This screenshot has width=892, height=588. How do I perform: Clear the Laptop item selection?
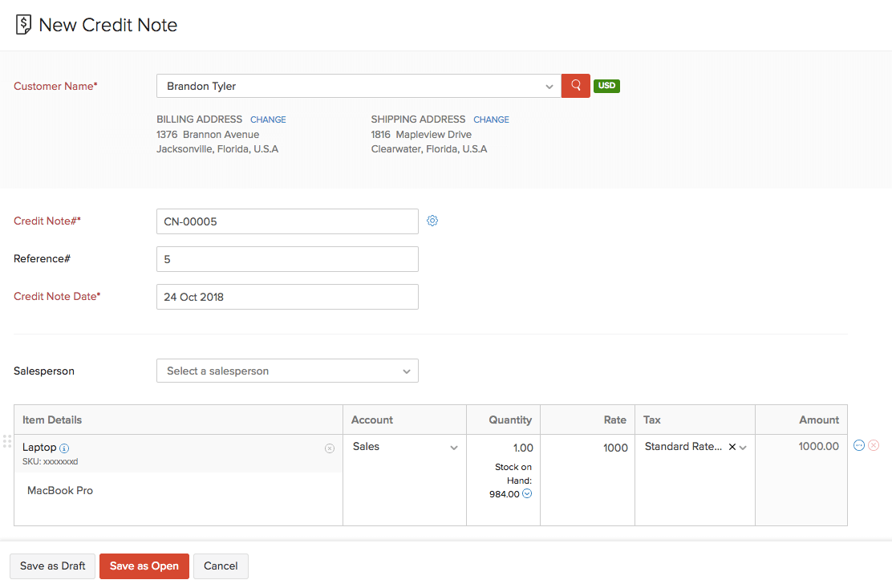click(329, 448)
